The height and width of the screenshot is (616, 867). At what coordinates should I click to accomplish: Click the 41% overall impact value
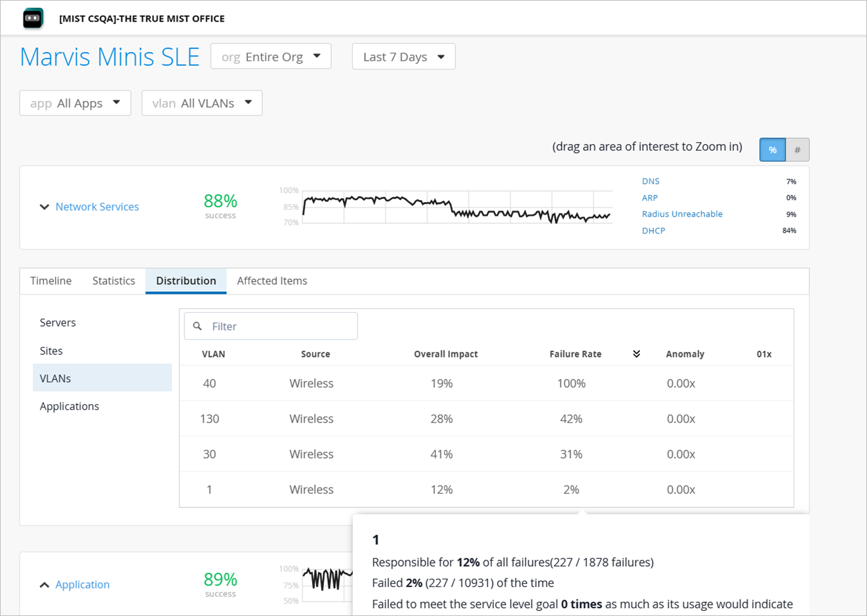(441, 454)
